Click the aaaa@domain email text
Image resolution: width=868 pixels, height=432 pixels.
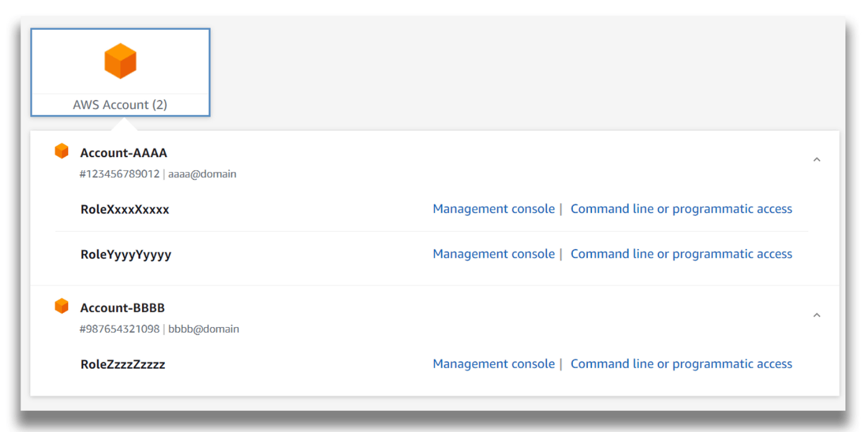[x=202, y=174]
